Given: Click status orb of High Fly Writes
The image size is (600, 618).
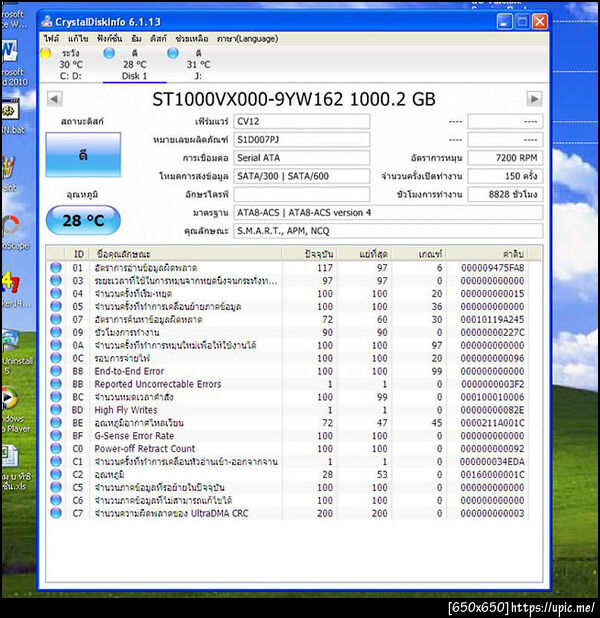Looking at the screenshot, I should pos(56,410).
